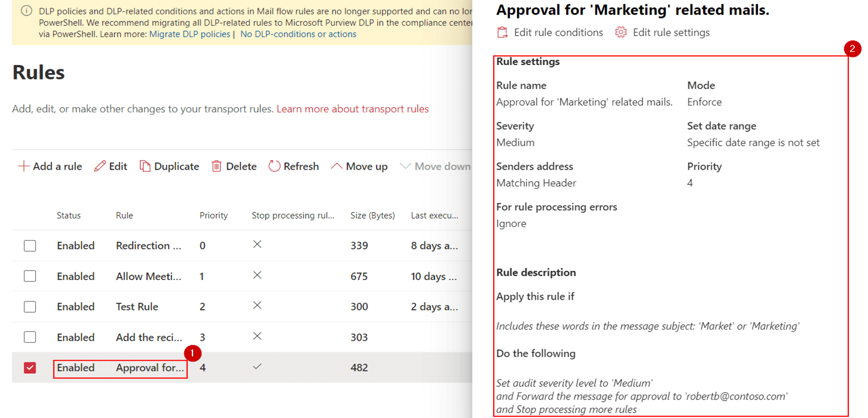This screenshot has width=868, height=418.
Task: Click the Edit rule settings gear icon
Action: 621,32
